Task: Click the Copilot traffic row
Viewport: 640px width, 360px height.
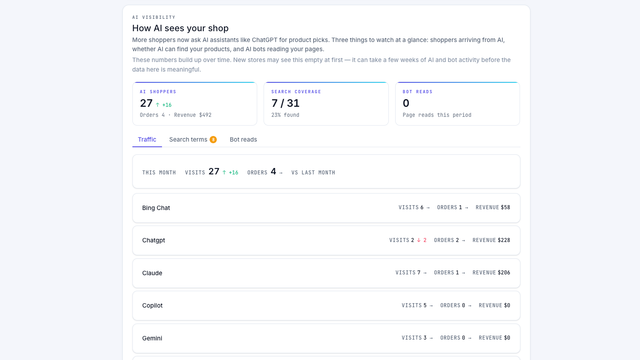Action: pos(326,305)
